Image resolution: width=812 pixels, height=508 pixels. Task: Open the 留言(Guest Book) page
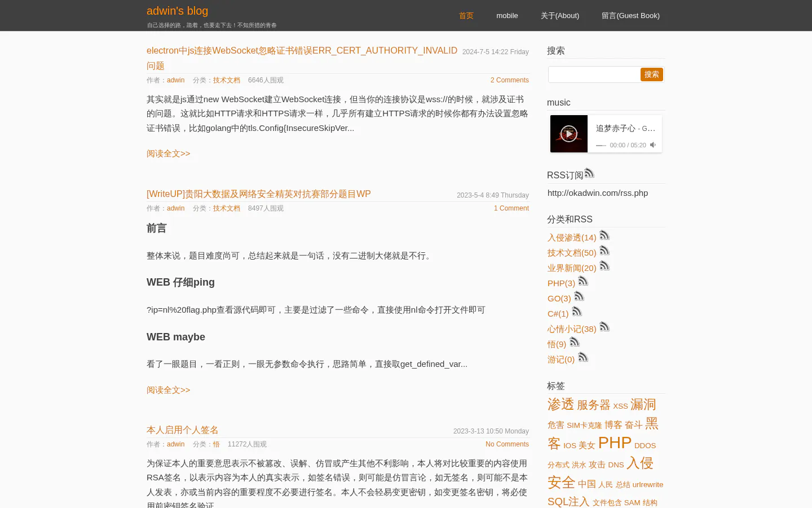pyautogui.click(x=630, y=16)
